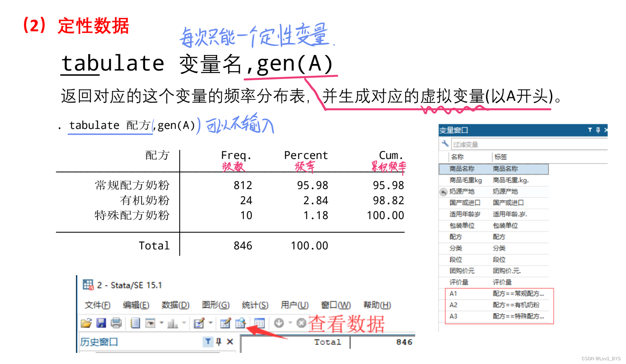
Task: Open the Log icon in the toolbar
Action: pos(135,323)
